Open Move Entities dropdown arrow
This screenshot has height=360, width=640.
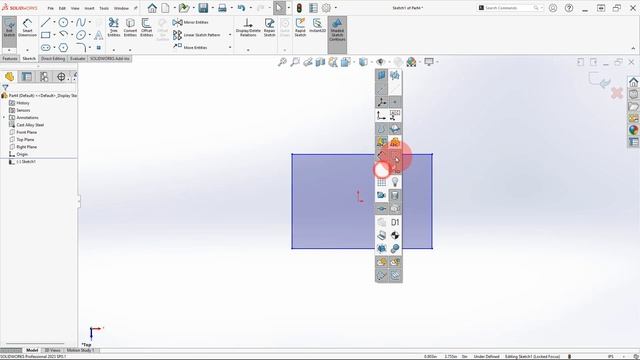230,47
